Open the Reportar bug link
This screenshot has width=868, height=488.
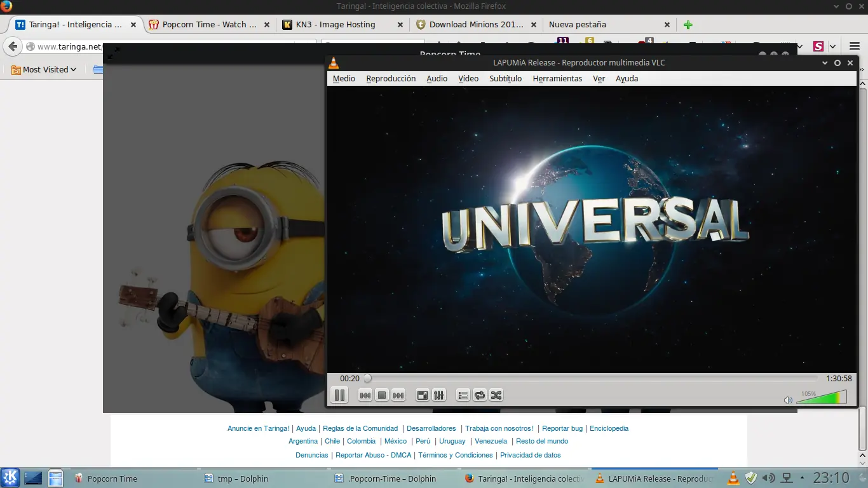click(562, 429)
